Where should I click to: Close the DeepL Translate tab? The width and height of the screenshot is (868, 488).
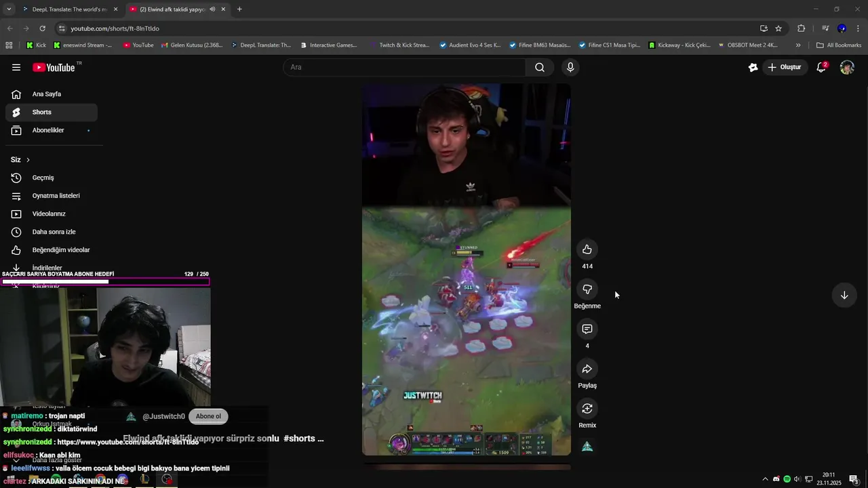pyautogui.click(x=115, y=9)
